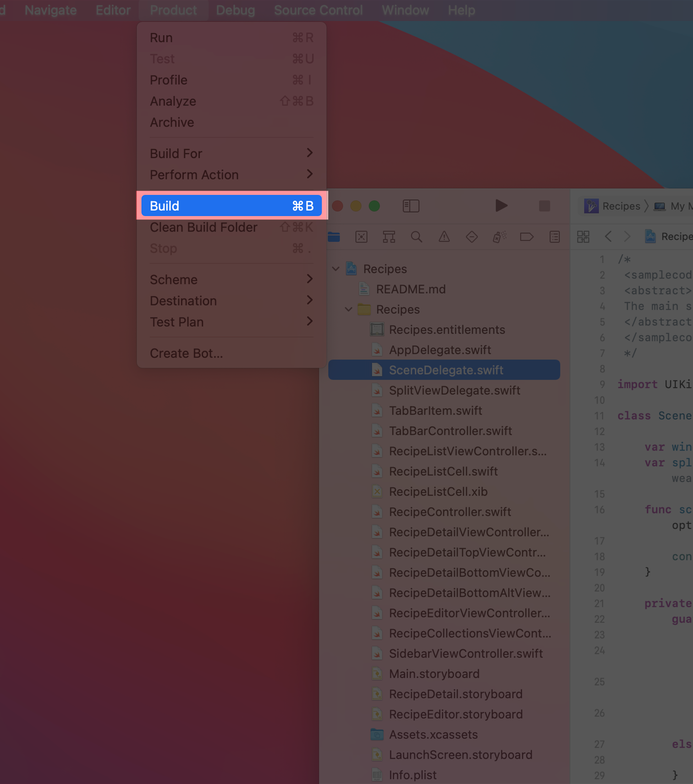693x784 pixels.
Task: Open the Test navigator diamond icon
Action: point(472,237)
